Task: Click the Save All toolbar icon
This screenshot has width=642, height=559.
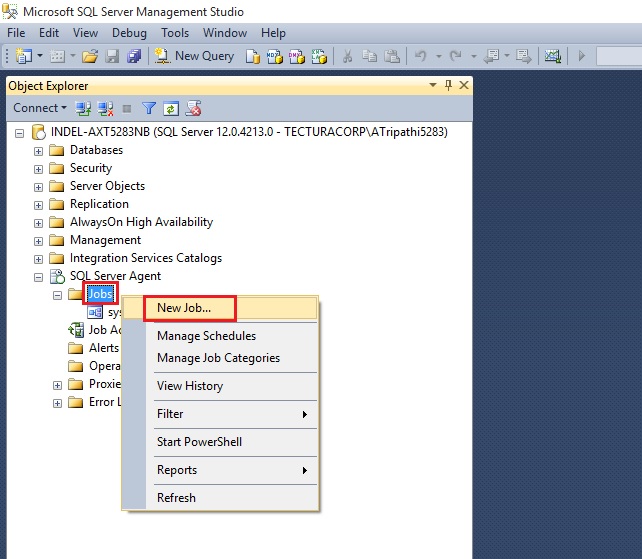Action: [132, 56]
